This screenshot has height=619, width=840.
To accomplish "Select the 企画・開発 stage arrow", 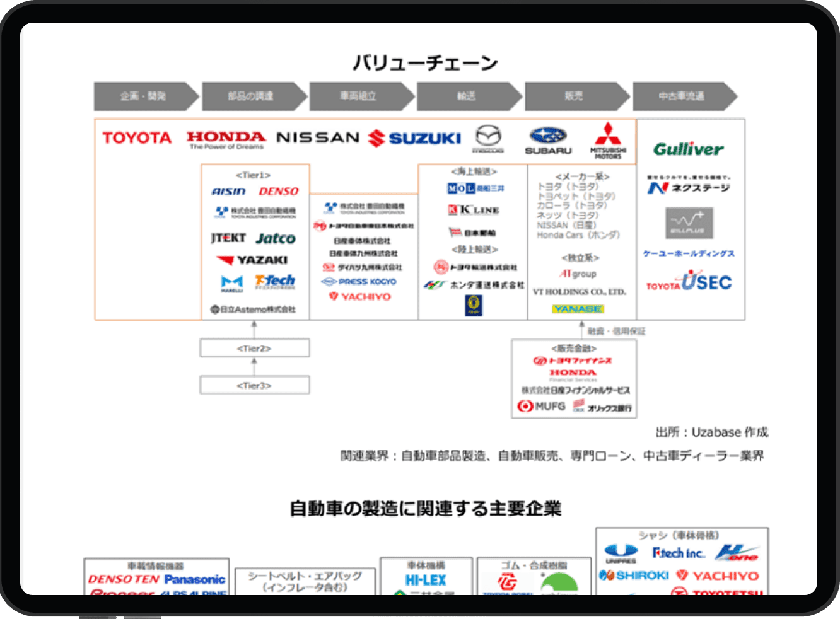I will [145, 96].
